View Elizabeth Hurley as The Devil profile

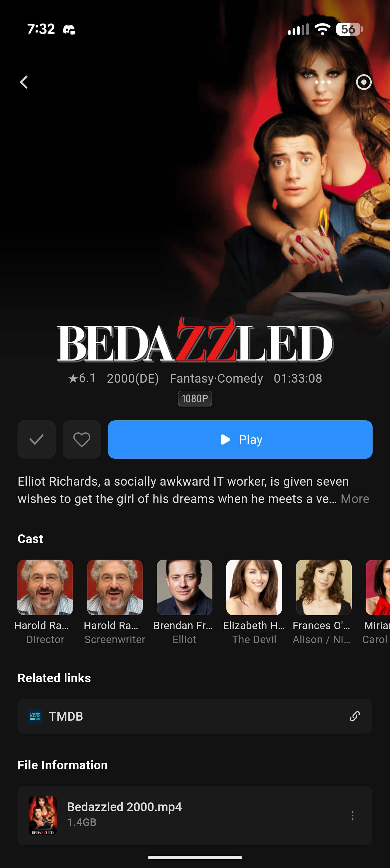point(254,587)
